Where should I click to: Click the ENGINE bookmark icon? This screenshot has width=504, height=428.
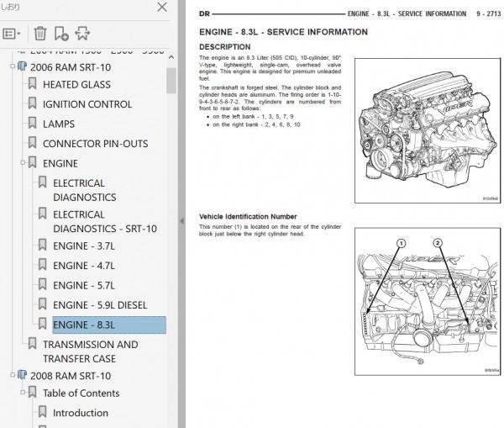(x=32, y=162)
